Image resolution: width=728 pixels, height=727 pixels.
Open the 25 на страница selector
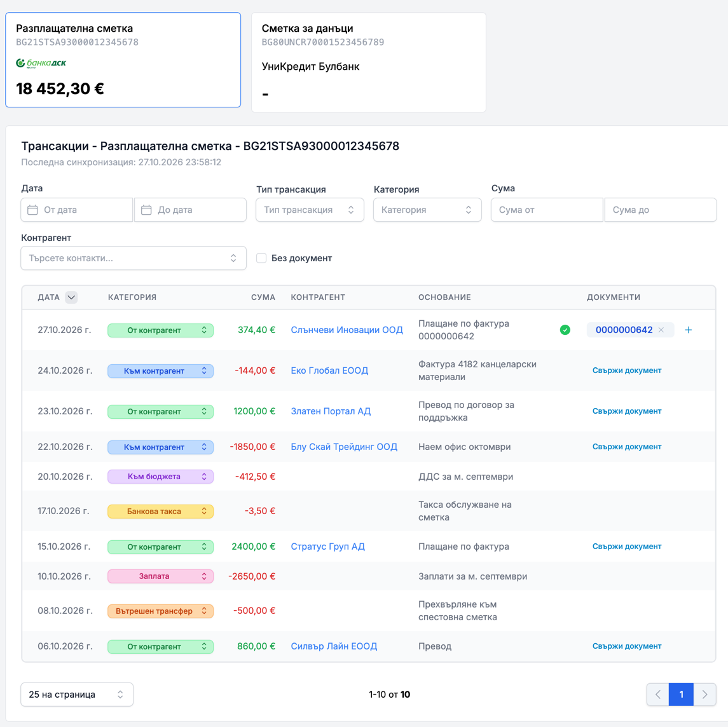[77, 694]
